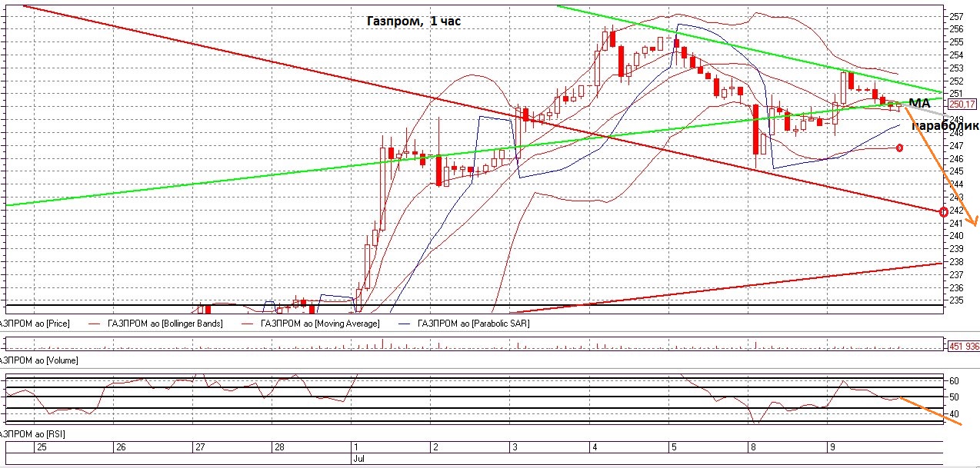Image resolution: width=980 pixels, height=468 pixels.
Task: Click the volume value 451 936
Action: (965, 345)
